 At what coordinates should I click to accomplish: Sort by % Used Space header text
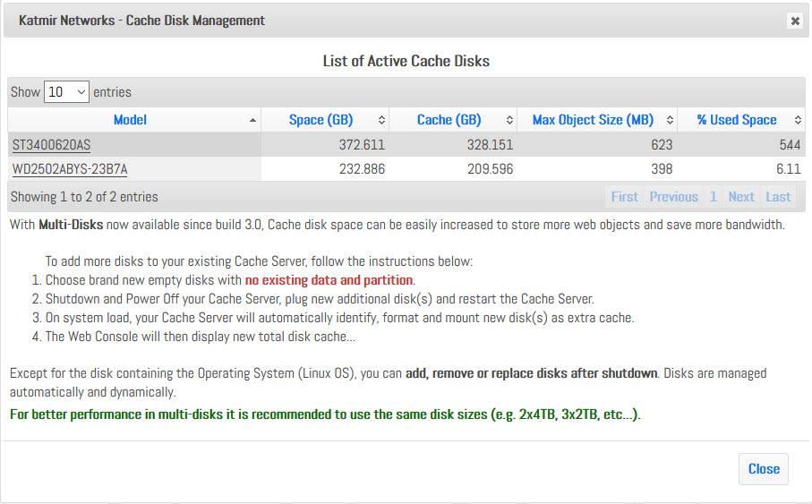click(737, 120)
